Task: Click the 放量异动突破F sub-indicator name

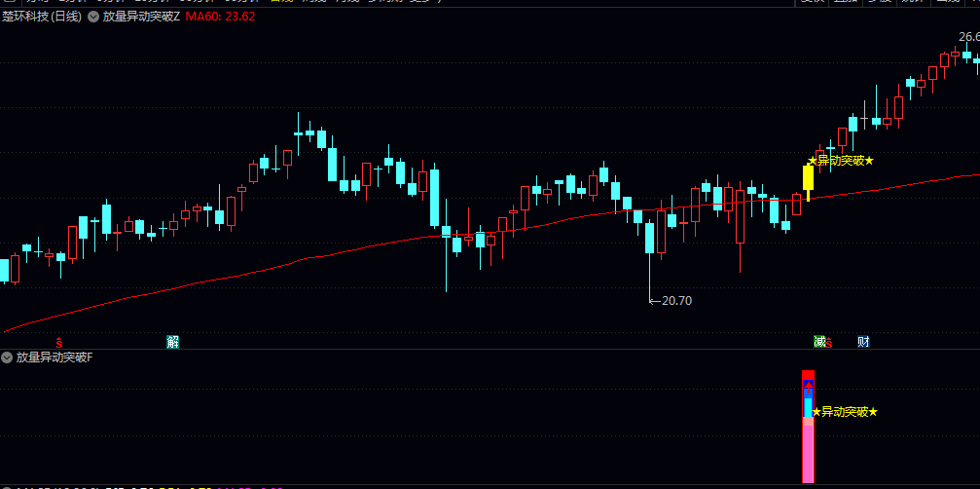Action: pyautogui.click(x=54, y=357)
